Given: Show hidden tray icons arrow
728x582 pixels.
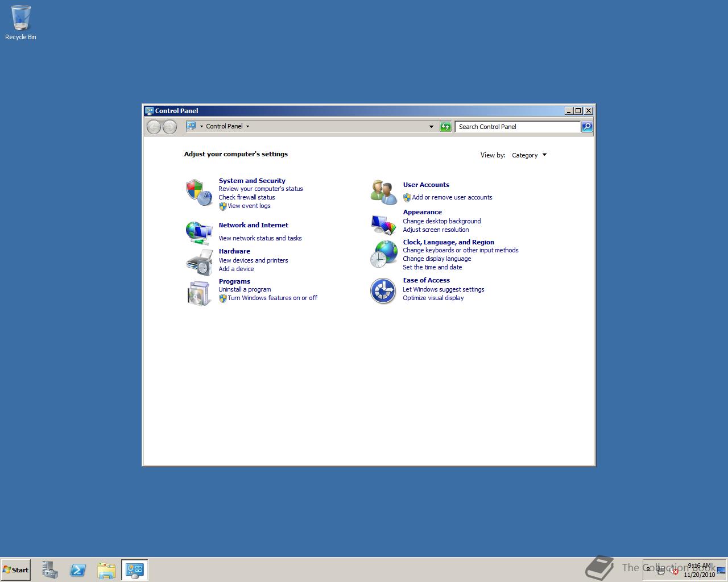Looking at the screenshot, I should (648, 569).
